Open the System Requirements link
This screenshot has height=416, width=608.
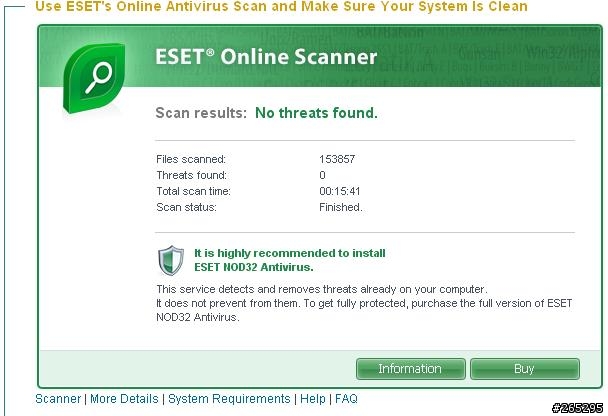coord(229,399)
